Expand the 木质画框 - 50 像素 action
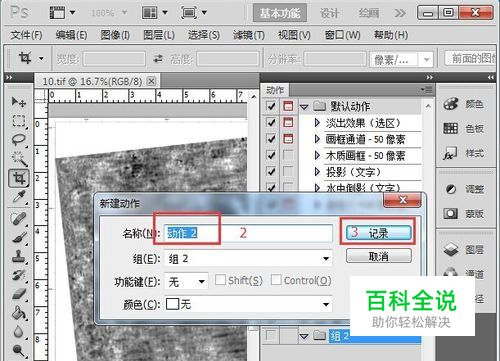 [317, 155]
